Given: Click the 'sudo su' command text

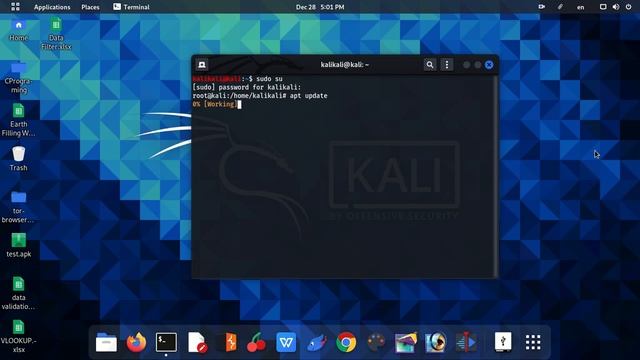Looking at the screenshot, I should 269,78.
